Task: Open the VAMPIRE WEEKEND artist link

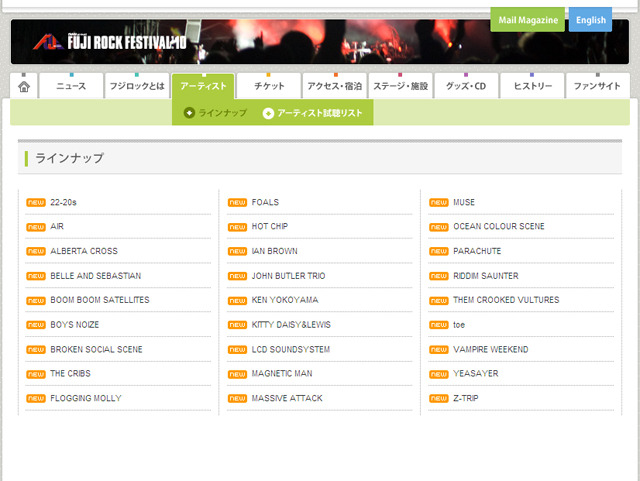Action: (x=491, y=349)
